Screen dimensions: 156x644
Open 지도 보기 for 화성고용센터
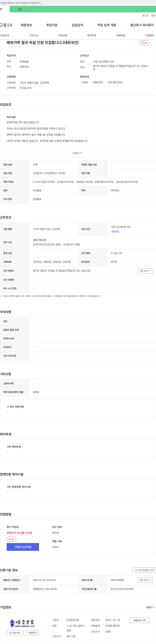(145, 580)
